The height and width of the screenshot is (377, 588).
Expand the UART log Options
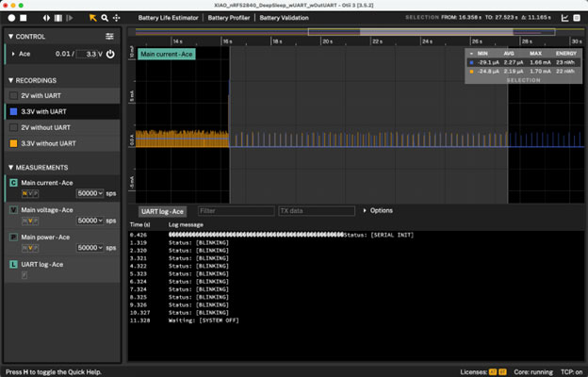pyautogui.click(x=379, y=210)
